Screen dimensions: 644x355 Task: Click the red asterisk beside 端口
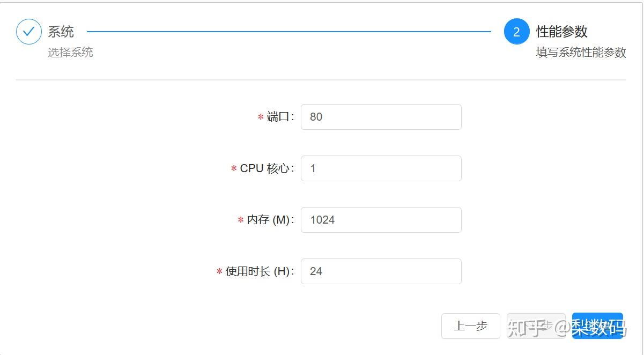(x=261, y=117)
